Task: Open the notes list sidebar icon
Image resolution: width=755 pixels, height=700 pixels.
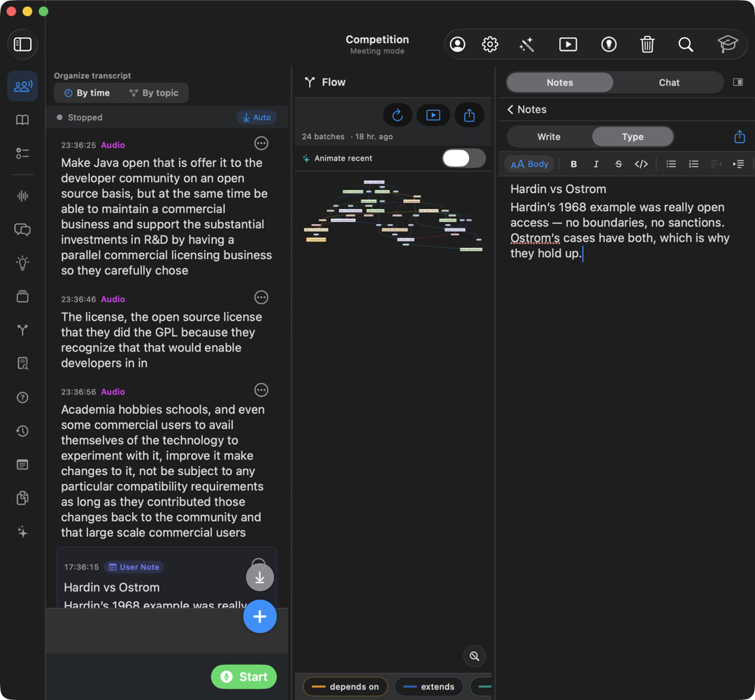Action: coord(22,465)
